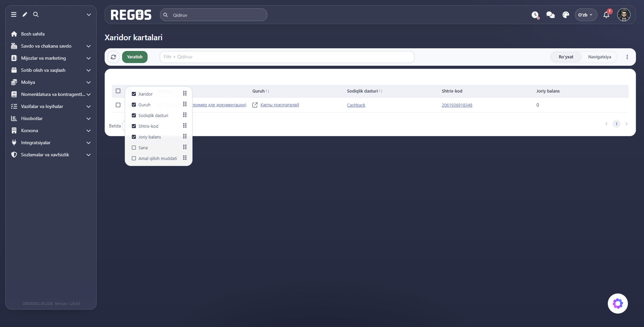This screenshot has width=644, height=327.
Task: Enable the Amal qilish muddati column checkbox
Action: pos(134,158)
